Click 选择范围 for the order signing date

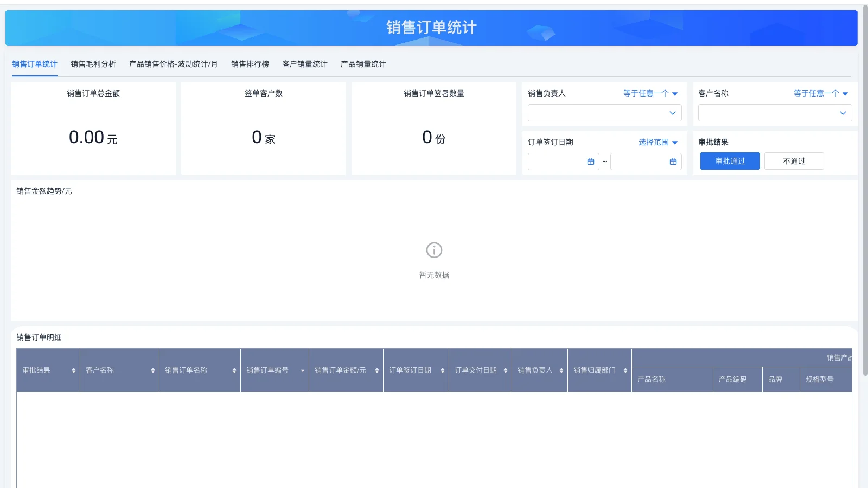[x=654, y=142]
